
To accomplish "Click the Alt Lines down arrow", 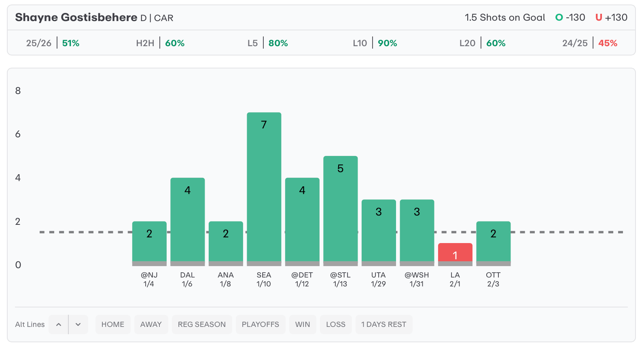I will tap(78, 324).
